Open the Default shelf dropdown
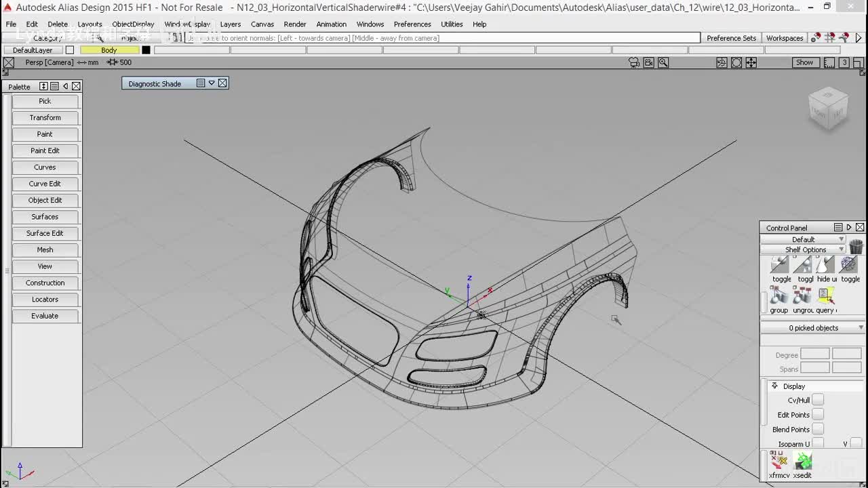This screenshot has height=488, width=868. [804, 239]
